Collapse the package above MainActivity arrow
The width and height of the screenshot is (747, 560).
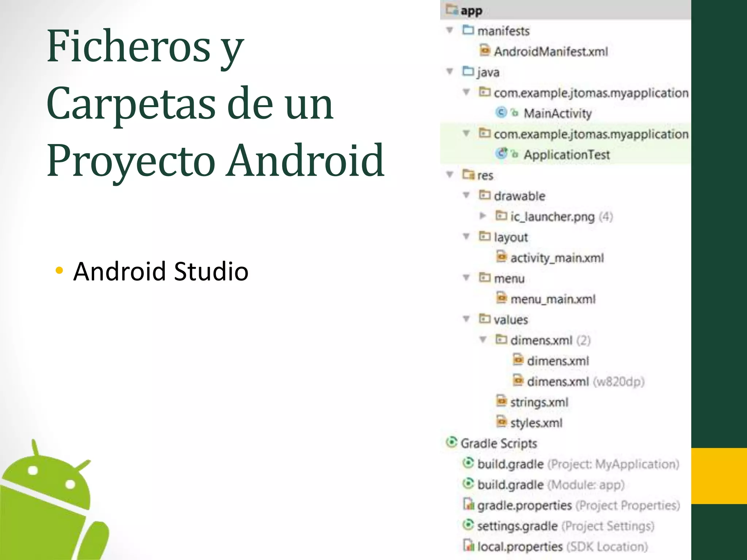pyautogui.click(x=466, y=92)
